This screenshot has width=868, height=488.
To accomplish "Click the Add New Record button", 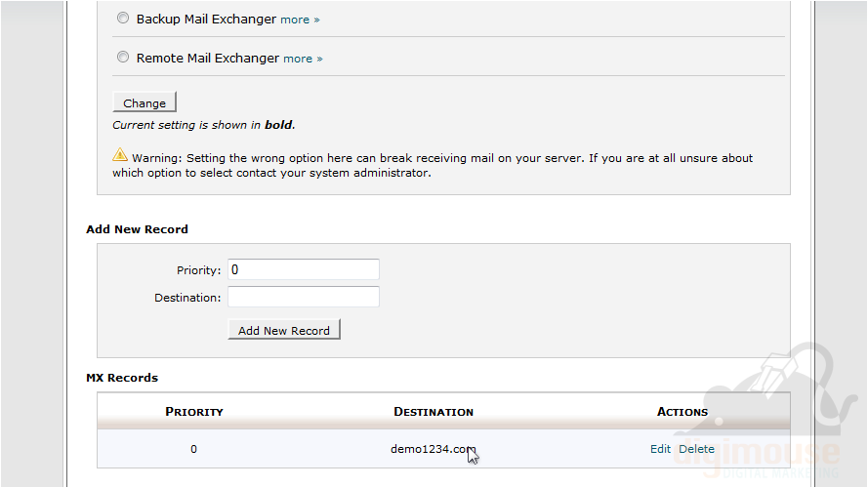I will (284, 330).
